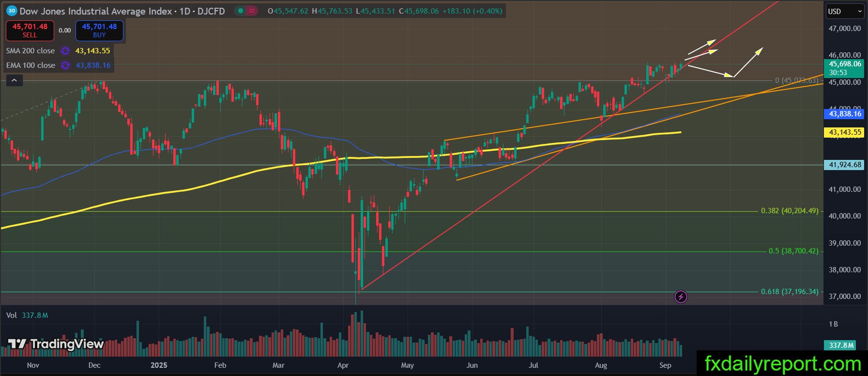Select the EMA 100 close indicator legend
Viewport: 868px width, 376px height.
coord(30,65)
